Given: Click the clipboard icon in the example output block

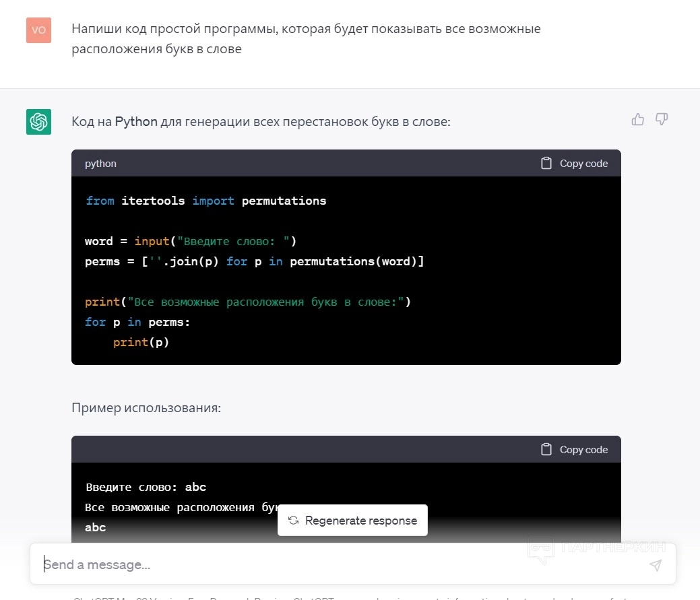Looking at the screenshot, I should (546, 450).
